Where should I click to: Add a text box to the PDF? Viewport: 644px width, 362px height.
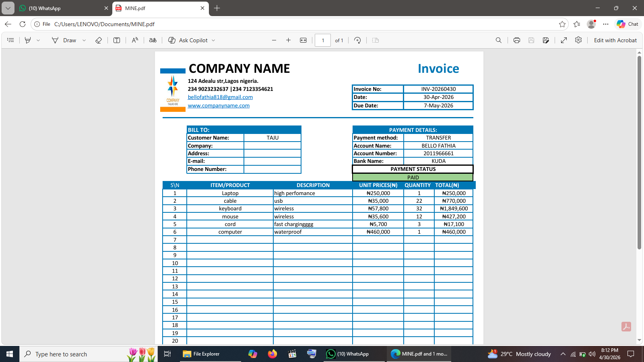coord(117,40)
